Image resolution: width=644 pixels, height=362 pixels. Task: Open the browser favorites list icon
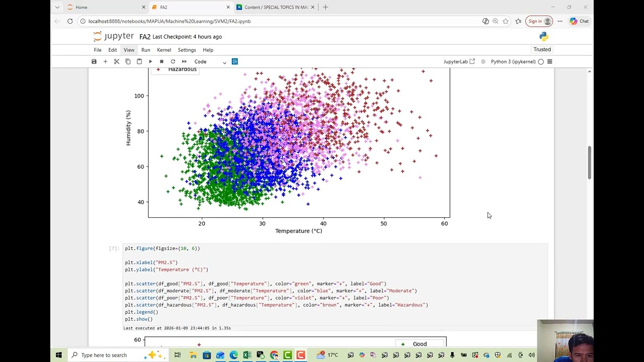[x=518, y=21]
